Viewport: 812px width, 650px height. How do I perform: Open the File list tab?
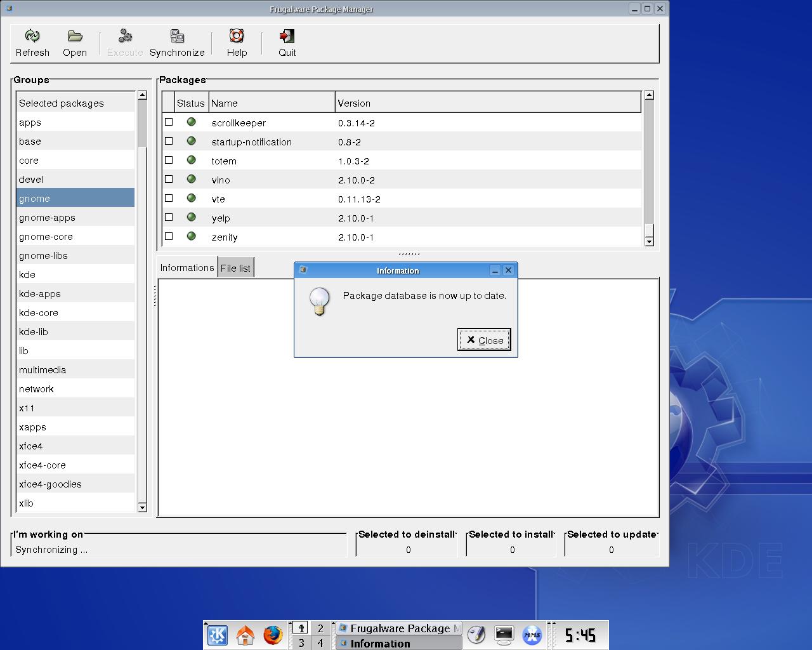click(235, 269)
